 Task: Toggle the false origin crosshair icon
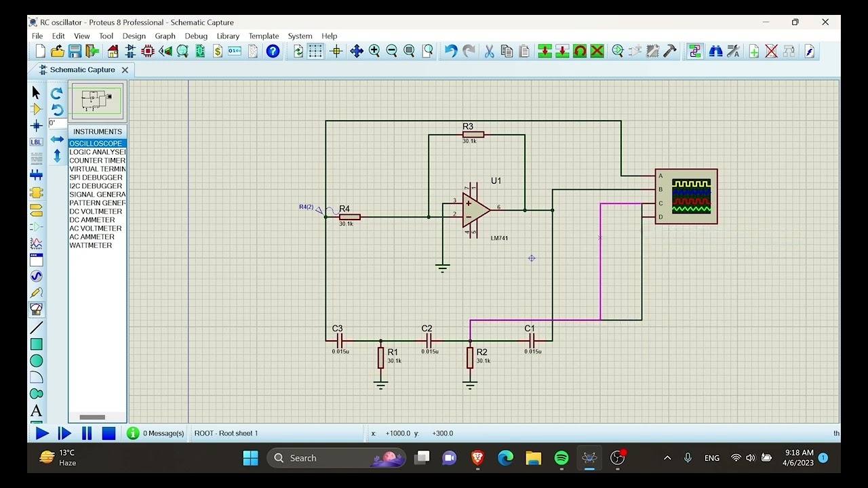click(x=336, y=52)
